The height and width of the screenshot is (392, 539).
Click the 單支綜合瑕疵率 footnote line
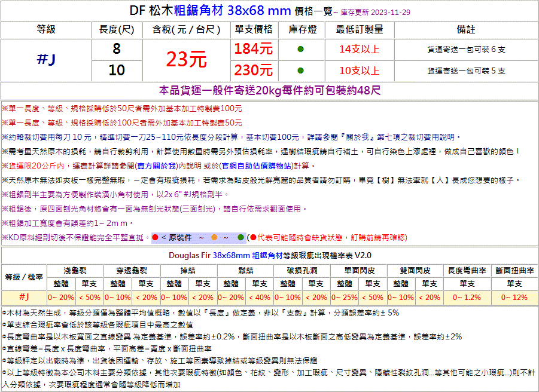coord(98,324)
